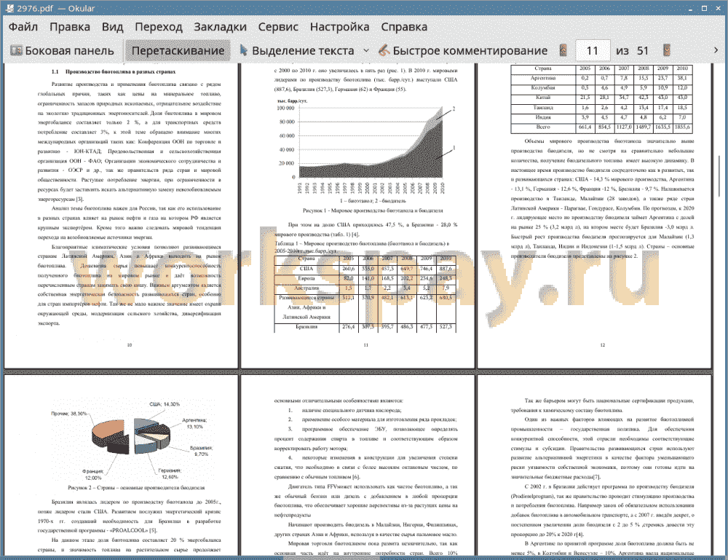Click heading 'Производство биотоплива в разных странах'
This screenshot has width=728, height=560.
pyautogui.click(x=121, y=71)
